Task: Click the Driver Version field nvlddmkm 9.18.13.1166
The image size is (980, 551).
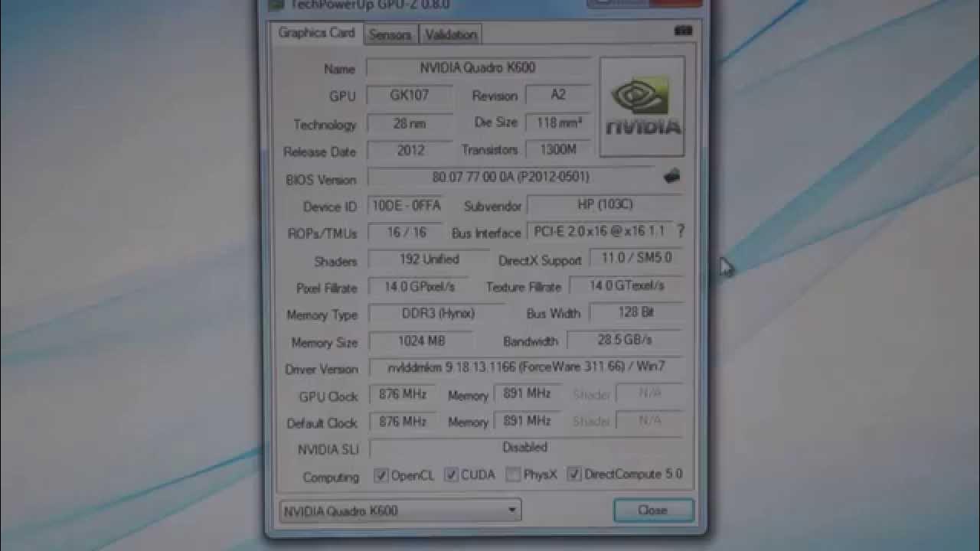Action: pyautogui.click(x=526, y=367)
